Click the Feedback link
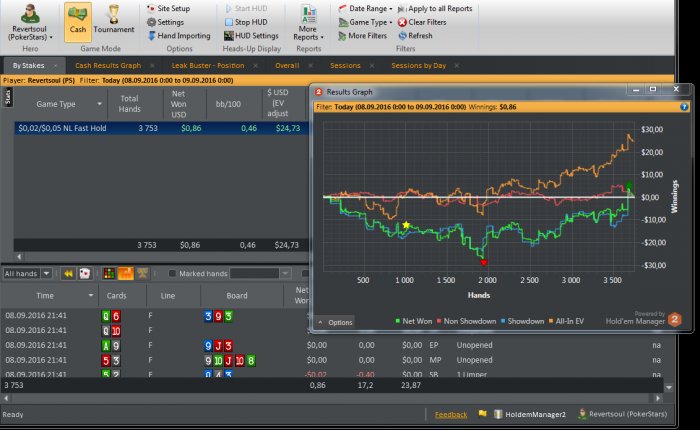 [x=450, y=413]
